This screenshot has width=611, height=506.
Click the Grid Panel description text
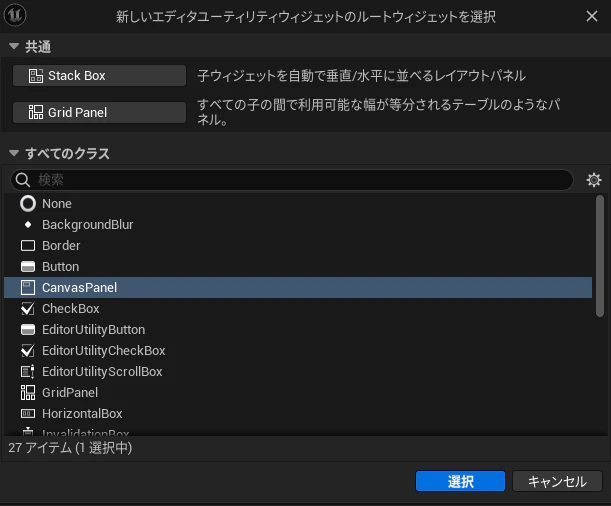coord(378,112)
